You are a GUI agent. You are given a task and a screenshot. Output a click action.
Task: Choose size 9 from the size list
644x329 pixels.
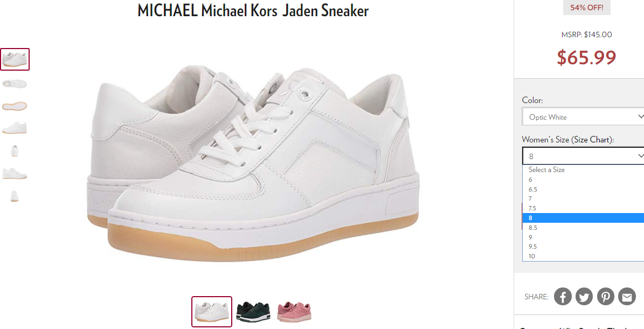pyautogui.click(x=583, y=237)
